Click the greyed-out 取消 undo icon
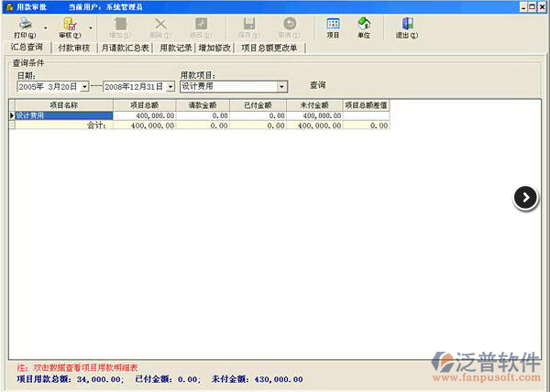This screenshot has height=392, width=550. 290,24
